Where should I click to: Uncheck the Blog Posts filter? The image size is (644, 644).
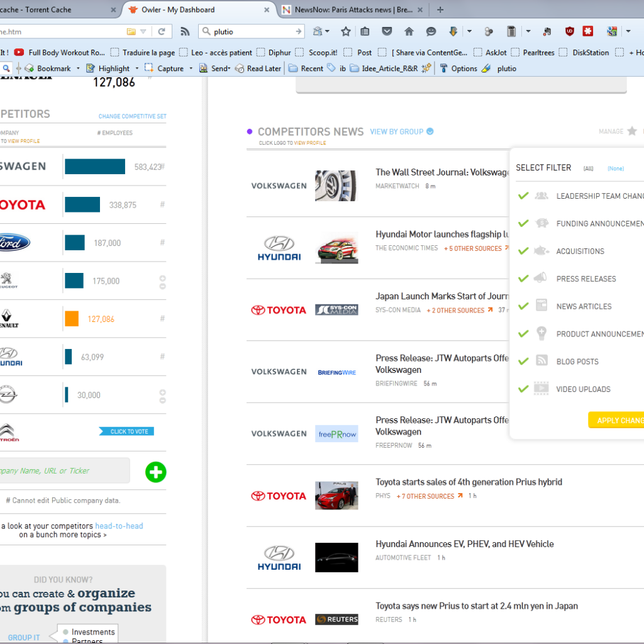pos(523,361)
